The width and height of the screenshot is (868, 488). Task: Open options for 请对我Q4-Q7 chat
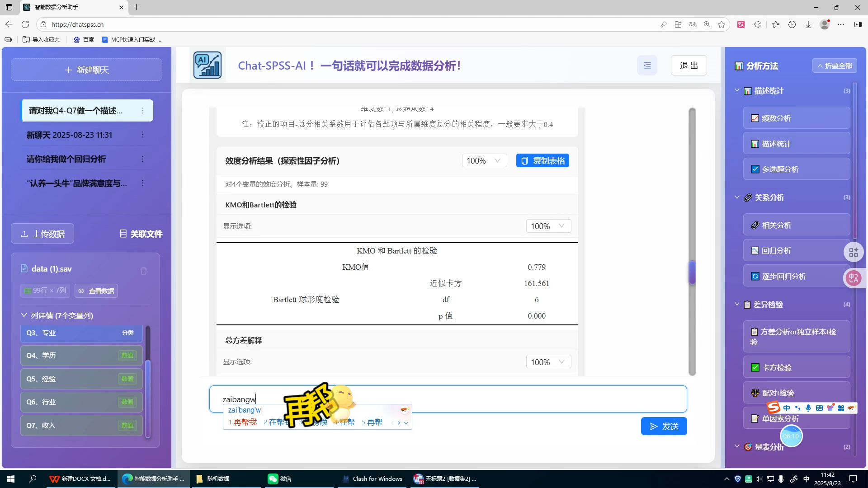tap(143, 111)
